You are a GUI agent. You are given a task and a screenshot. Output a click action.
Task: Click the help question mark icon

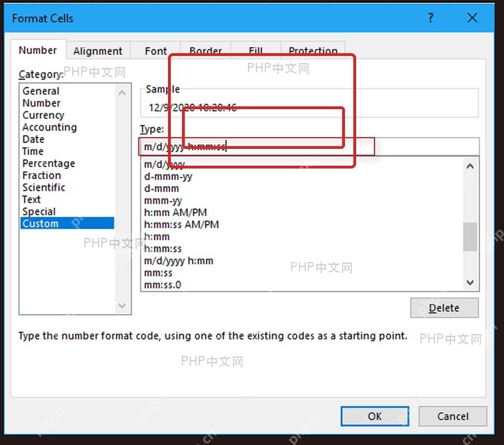(x=431, y=18)
